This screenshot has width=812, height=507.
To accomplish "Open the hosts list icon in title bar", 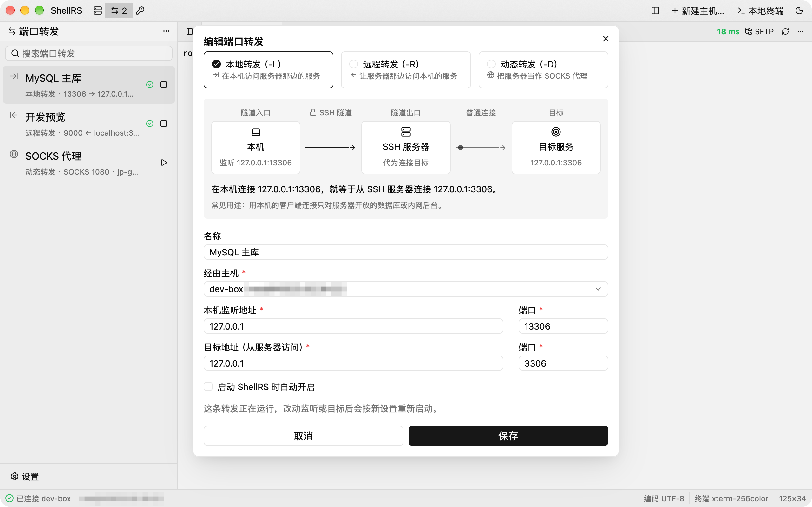I will coord(98,11).
